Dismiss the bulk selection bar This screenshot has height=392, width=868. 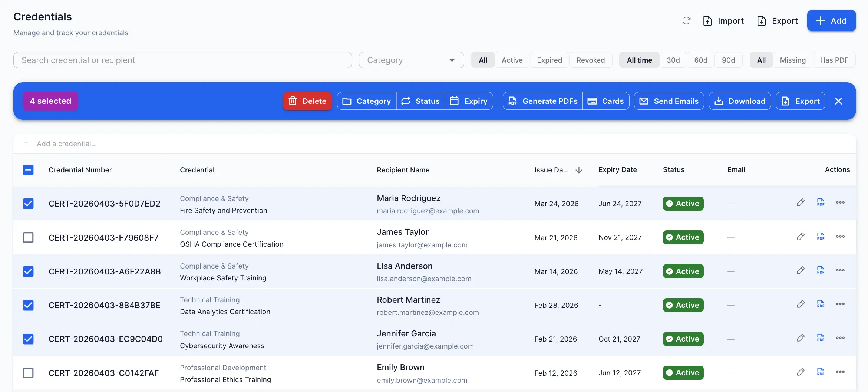839,101
